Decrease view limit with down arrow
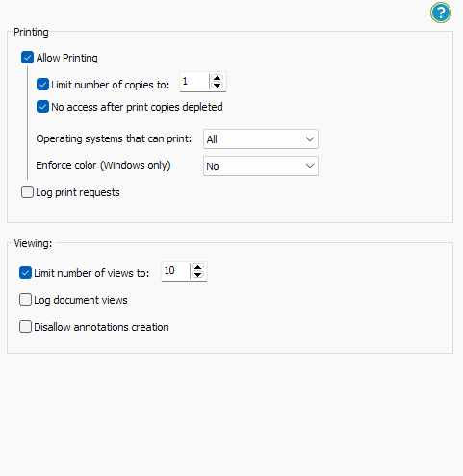 pos(198,275)
